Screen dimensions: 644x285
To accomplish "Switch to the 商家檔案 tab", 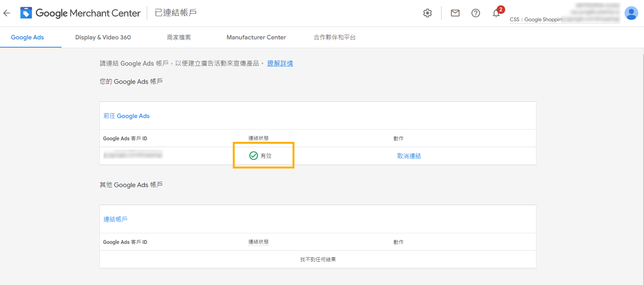I will [x=179, y=37].
